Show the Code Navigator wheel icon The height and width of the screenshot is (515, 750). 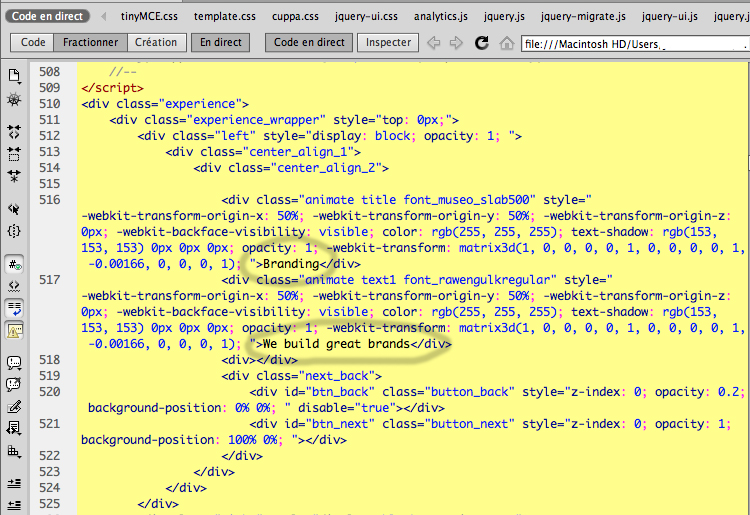14,99
